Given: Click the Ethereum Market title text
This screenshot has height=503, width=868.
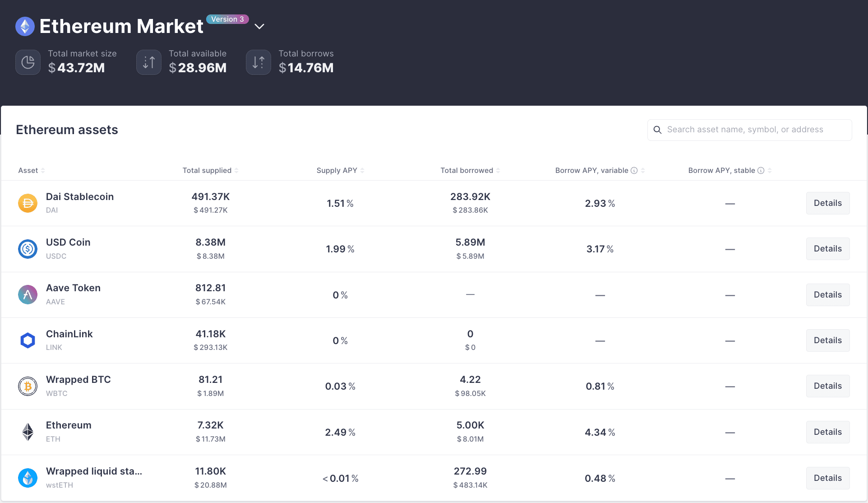Looking at the screenshot, I should click(x=121, y=26).
